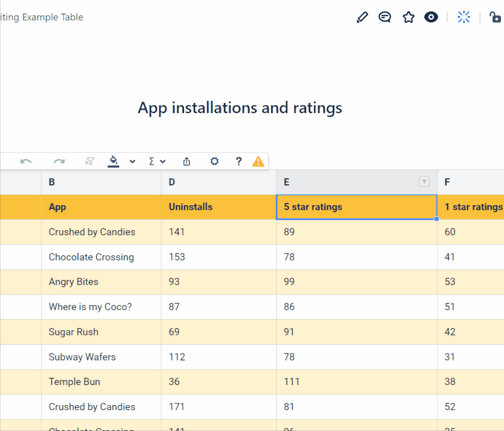Image resolution: width=504 pixels, height=431 pixels.
Task: Undo the last action
Action: 26,161
